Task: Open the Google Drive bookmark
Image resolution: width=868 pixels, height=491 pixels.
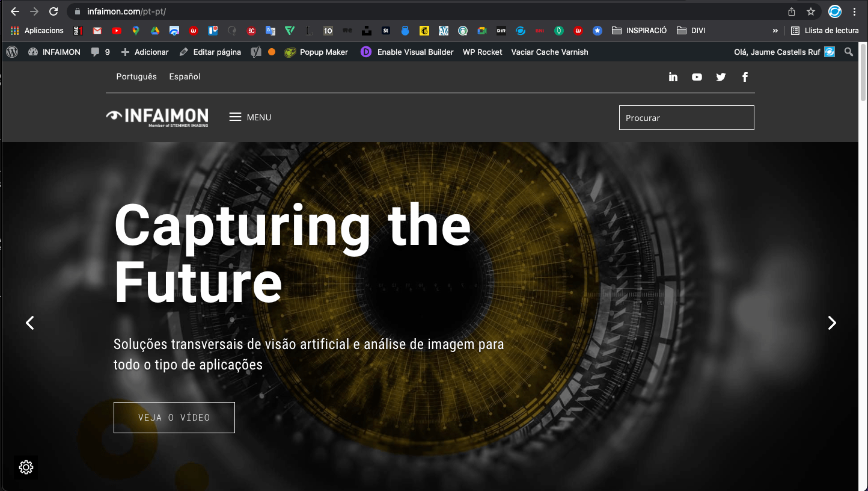Action: pyautogui.click(x=155, y=30)
